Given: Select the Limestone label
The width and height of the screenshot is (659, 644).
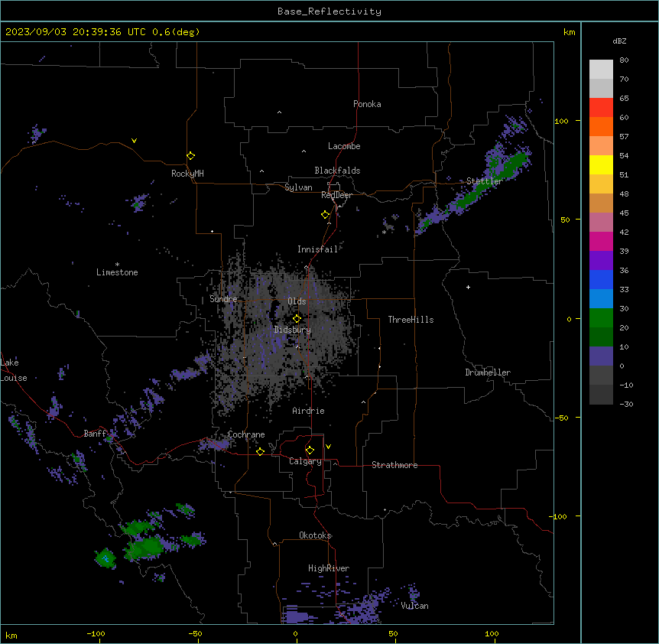Looking at the screenshot, I should pos(117,272).
